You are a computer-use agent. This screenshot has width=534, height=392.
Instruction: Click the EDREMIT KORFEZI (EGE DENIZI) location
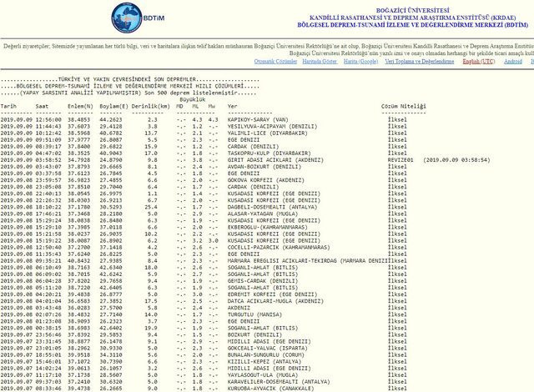(273, 294)
